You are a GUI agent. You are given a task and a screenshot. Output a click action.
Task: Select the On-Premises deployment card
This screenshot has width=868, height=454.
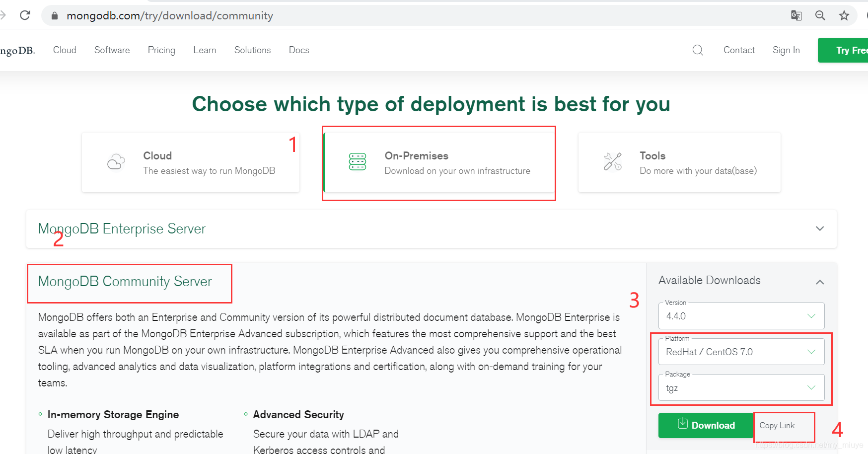point(439,162)
